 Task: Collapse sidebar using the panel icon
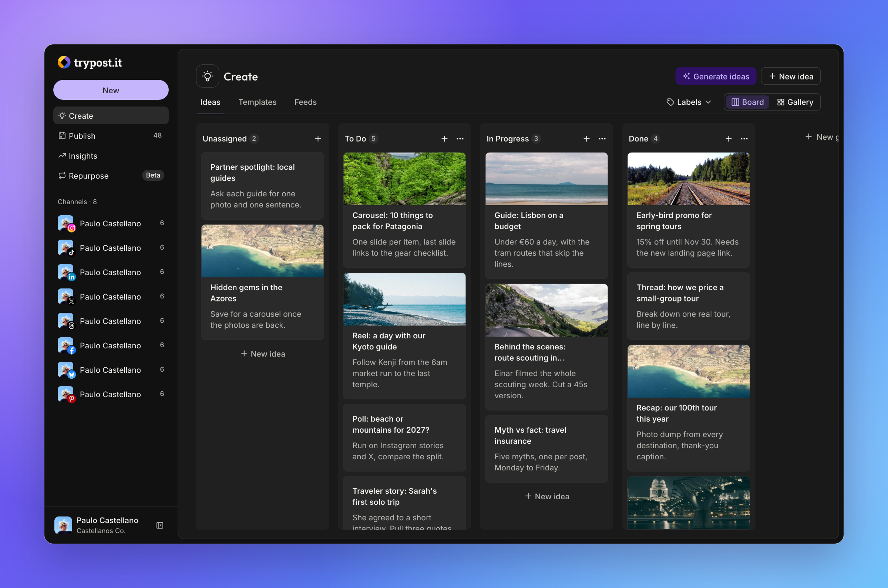(x=160, y=525)
